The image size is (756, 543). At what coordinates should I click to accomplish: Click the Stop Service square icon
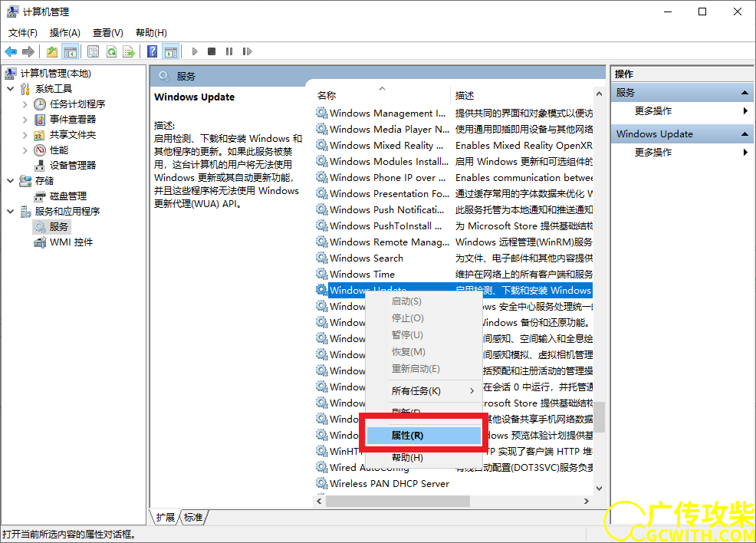point(212,51)
